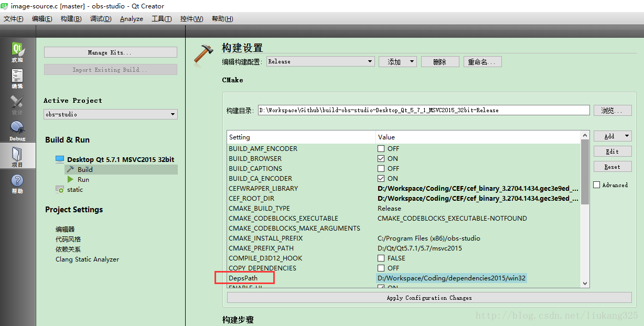Toggle COPY_DEPENDENCIES checkbox
This screenshot has width=644, height=326.
381,268
